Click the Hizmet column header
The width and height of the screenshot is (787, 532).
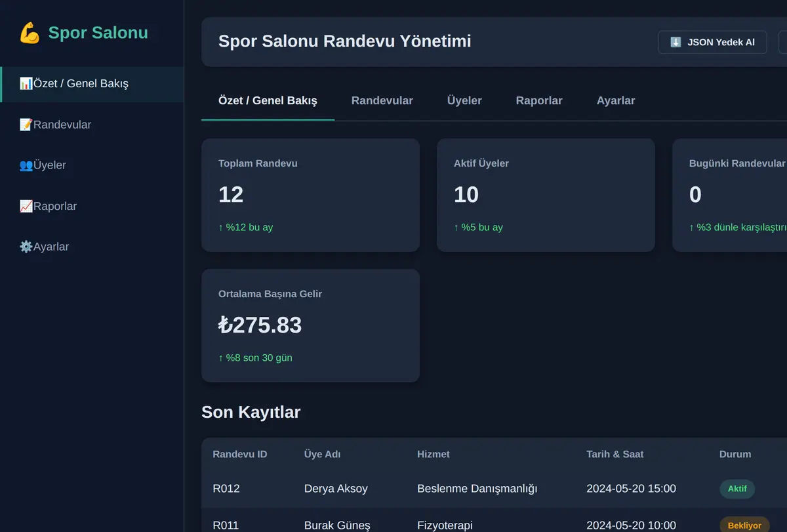pos(434,454)
